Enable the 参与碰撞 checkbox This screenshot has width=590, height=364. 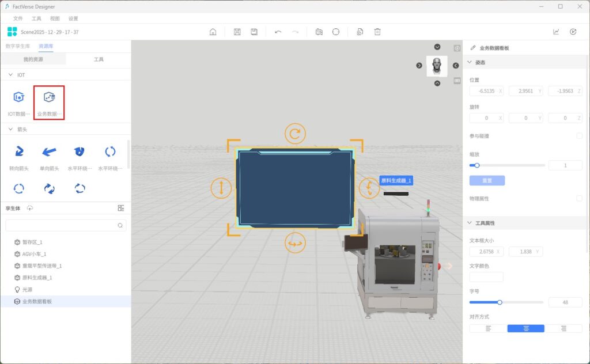579,136
